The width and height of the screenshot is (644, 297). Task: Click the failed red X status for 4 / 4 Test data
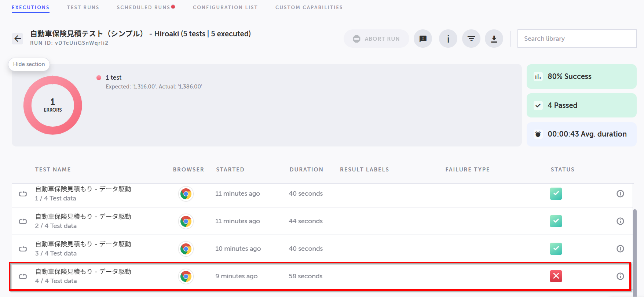(x=556, y=276)
